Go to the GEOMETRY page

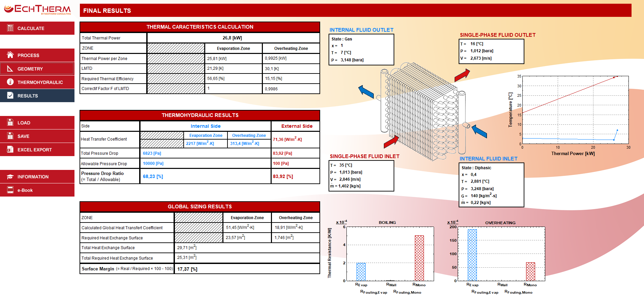point(37,69)
